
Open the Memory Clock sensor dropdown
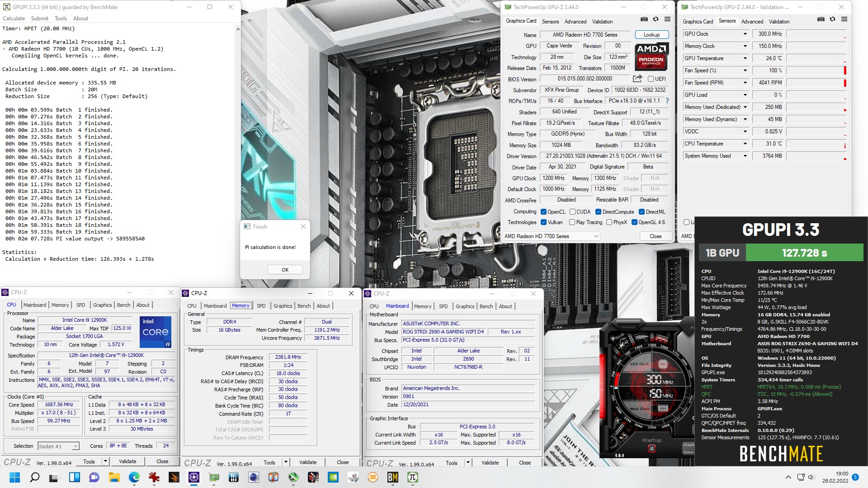(x=745, y=46)
